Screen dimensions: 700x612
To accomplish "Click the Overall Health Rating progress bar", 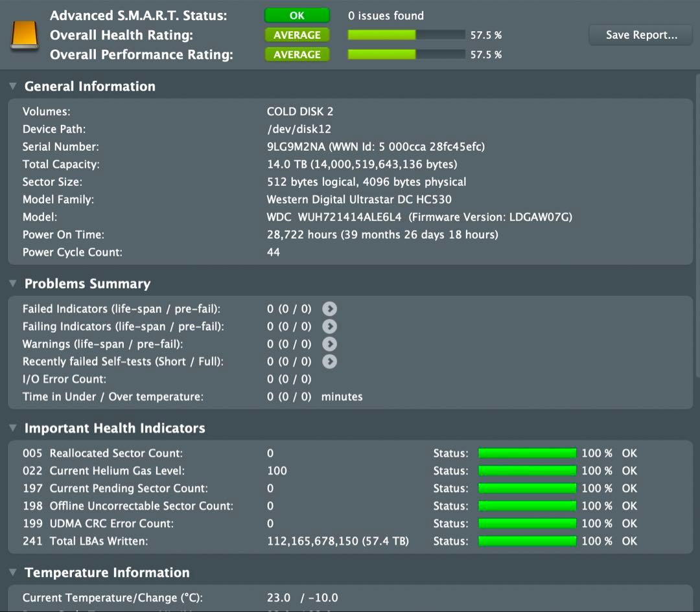I will 406,34.
